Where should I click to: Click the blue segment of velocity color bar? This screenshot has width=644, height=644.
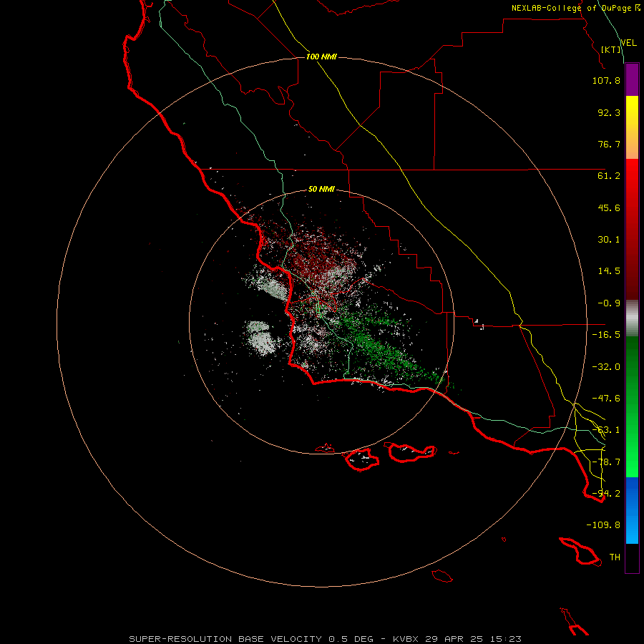pos(632,510)
